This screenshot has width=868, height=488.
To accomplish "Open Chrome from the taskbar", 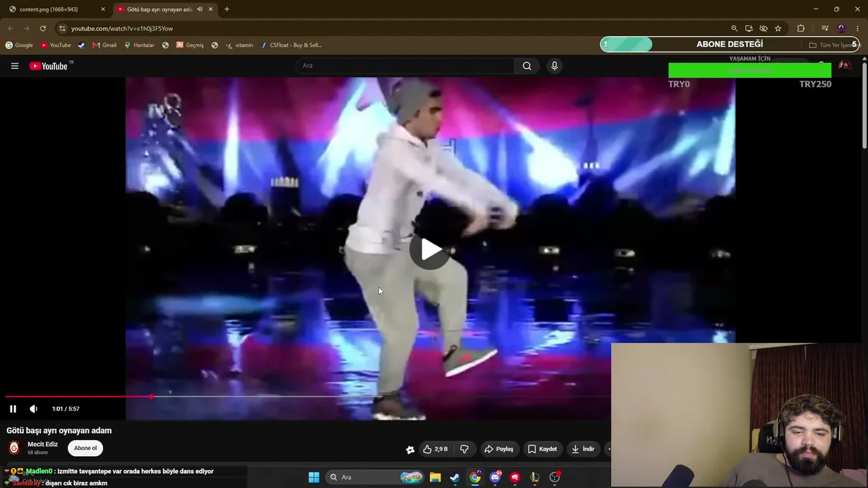I will [475, 477].
